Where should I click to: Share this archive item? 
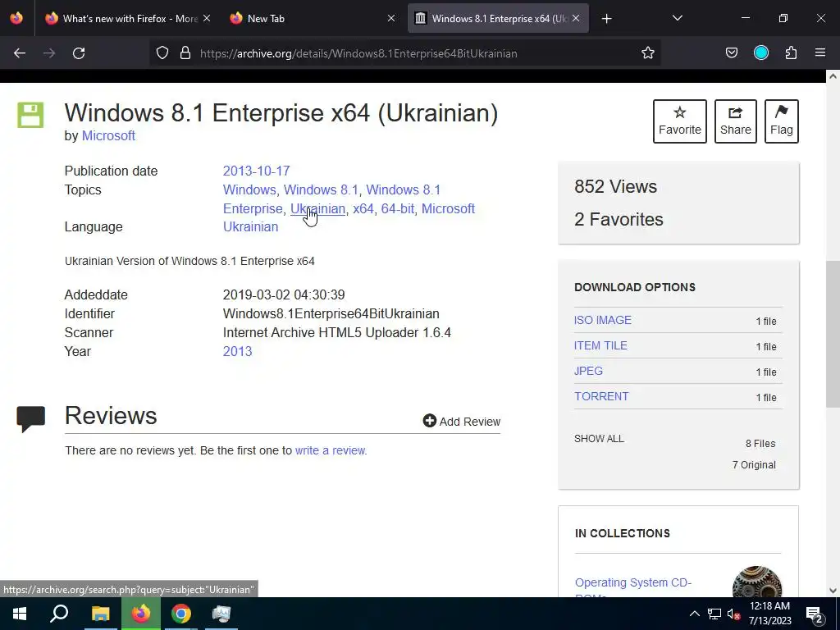point(736,121)
